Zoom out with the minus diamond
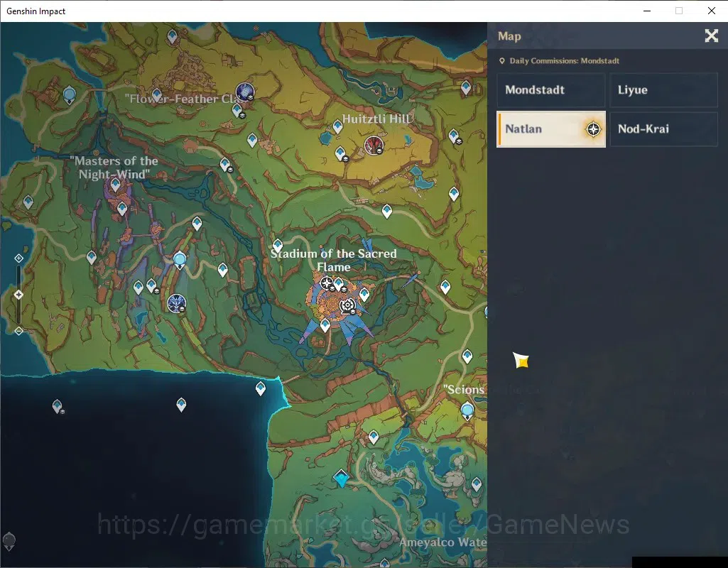Image resolution: width=728 pixels, height=568 pixels. pyautogui.click(x=18, y=331)
